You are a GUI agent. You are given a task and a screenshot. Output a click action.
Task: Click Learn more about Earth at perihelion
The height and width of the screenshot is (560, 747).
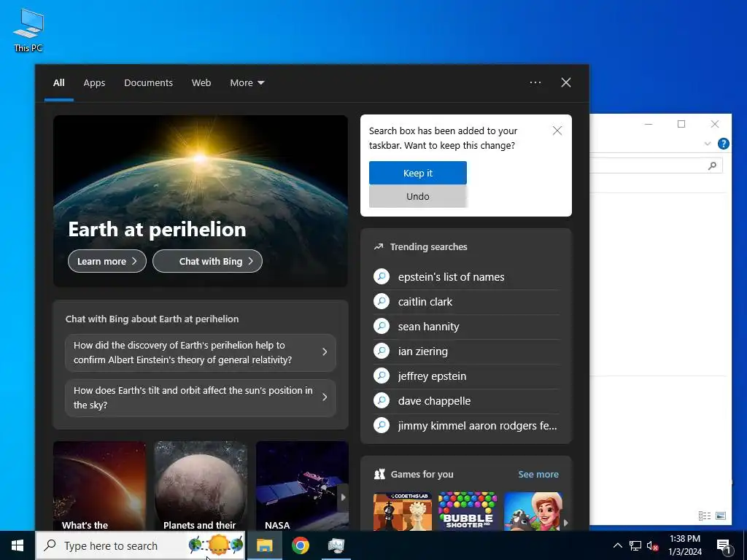107,261
